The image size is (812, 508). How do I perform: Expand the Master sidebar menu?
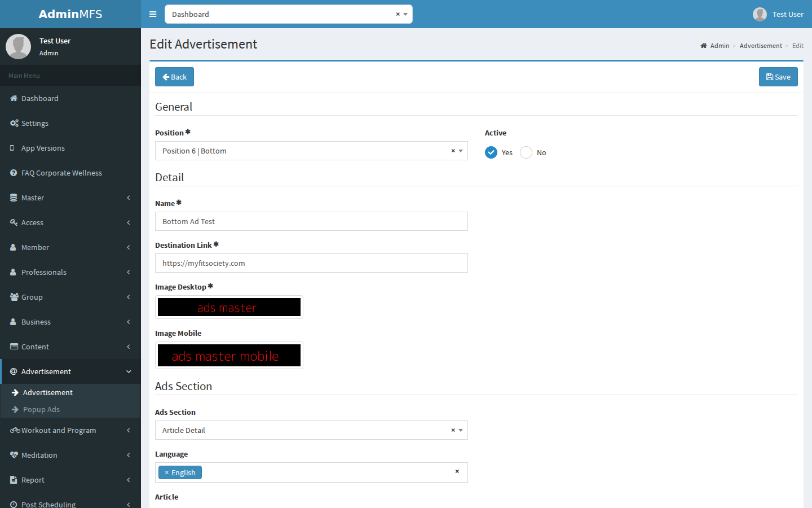click(x=70, y=198)
